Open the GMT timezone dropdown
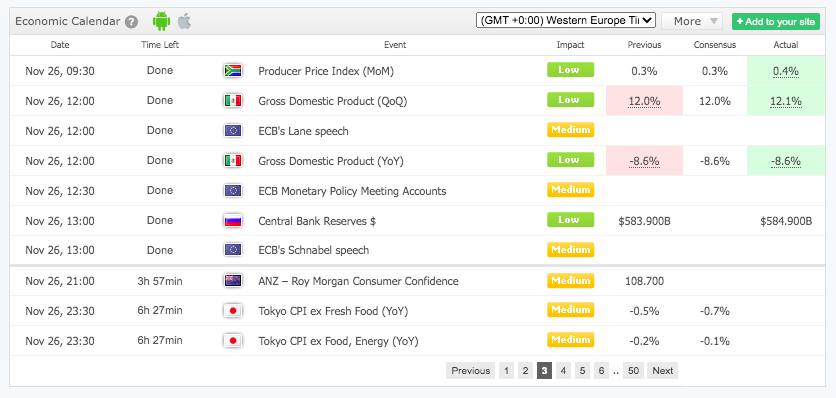This screenshot has height=398, width=836. tap(566, 20)
